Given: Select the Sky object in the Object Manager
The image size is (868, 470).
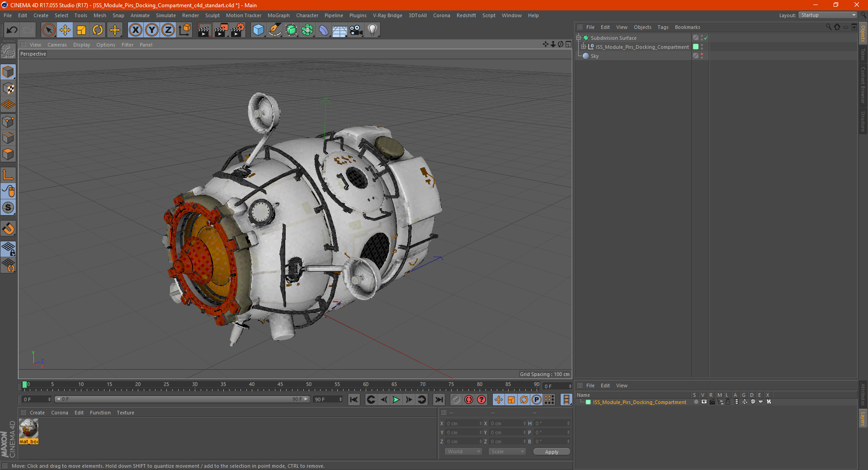Looking at the screenshot, I should point(594,56).
